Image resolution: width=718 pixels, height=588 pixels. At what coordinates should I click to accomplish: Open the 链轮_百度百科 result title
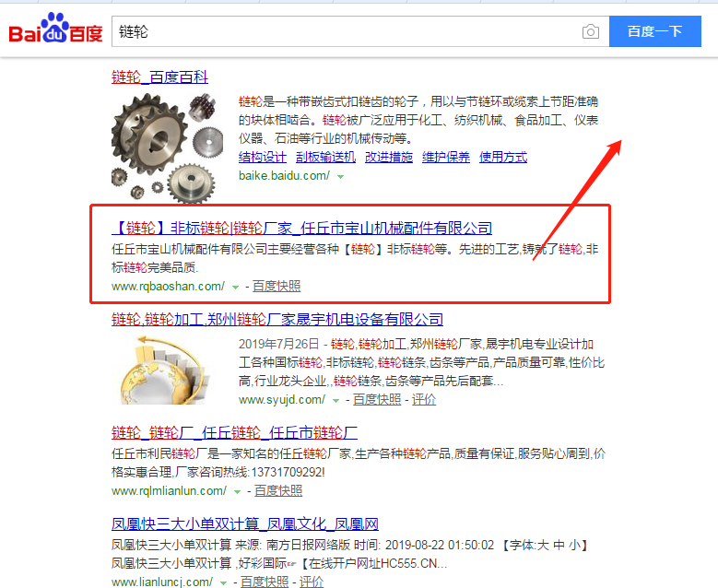pos(159,76)
